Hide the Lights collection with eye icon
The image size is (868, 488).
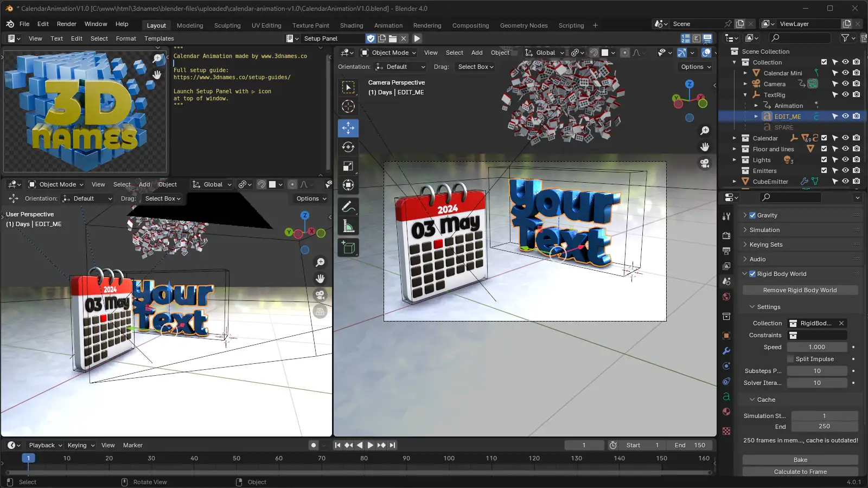tap(845, 159)
